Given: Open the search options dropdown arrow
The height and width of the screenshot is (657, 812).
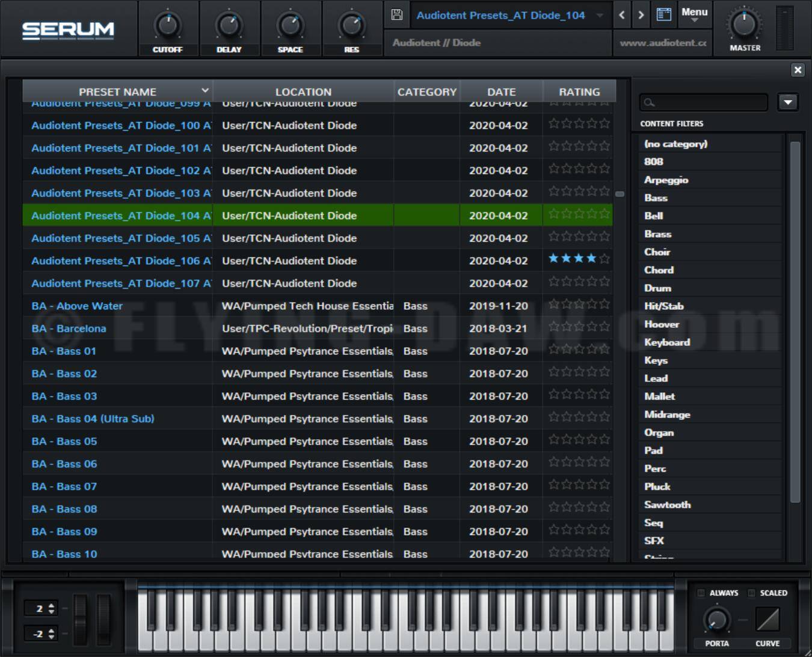Looking at the screenshot, I should 788,102.
